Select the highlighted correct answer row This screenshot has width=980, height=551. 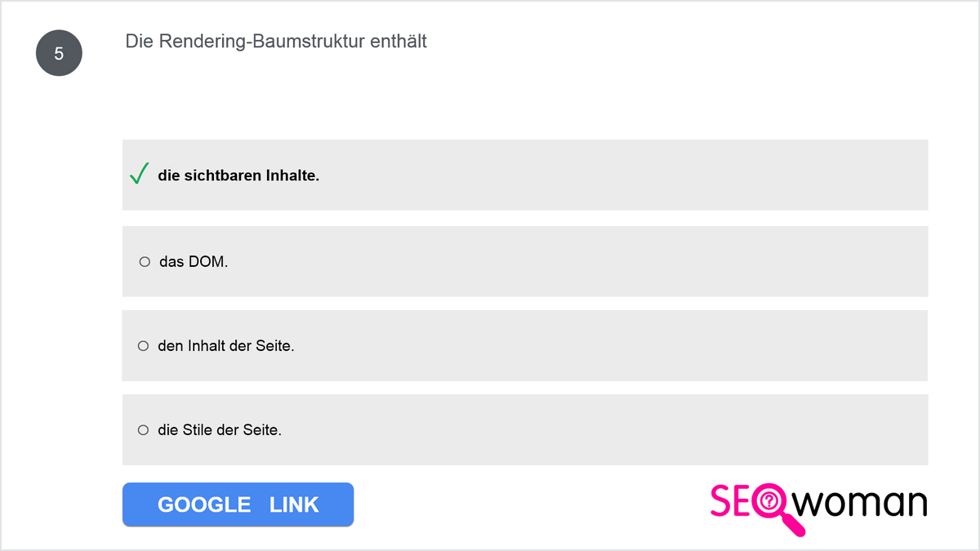[525, 175]
